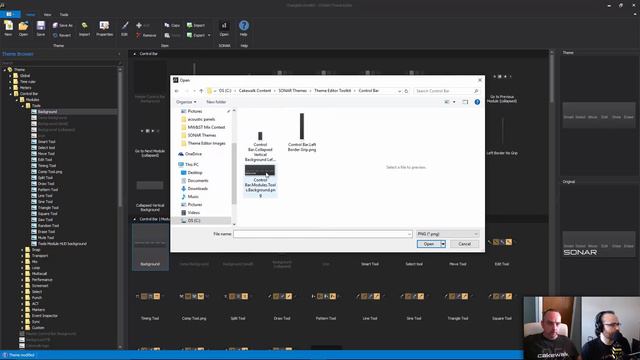Image resolution: width=640 pixels, height=360 pixels.
Task: Click the Cancel button in dialog
Action: [x=464, y=244]
